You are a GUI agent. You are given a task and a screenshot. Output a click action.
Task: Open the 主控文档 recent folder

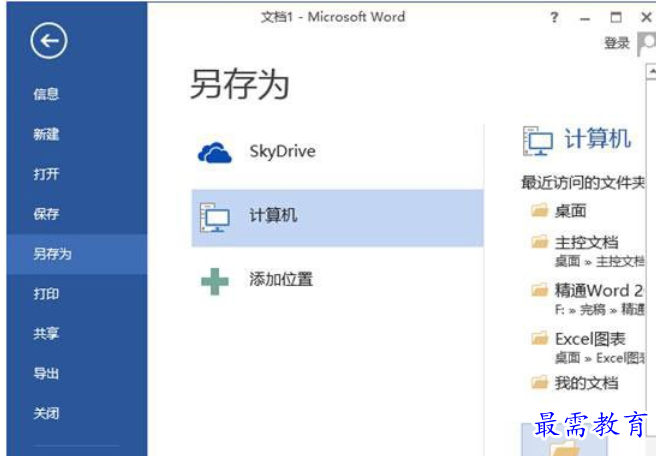586,243
